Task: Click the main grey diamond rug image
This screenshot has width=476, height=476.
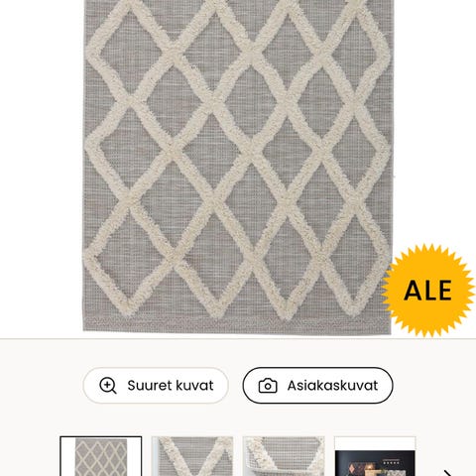Action: 237,167
